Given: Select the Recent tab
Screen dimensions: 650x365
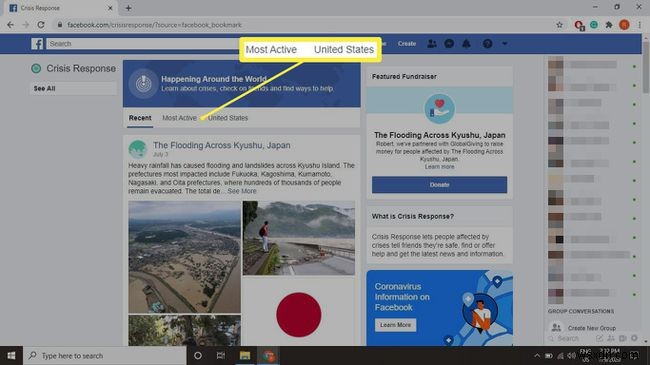Looking at the screenshot, I should [140, 118].
